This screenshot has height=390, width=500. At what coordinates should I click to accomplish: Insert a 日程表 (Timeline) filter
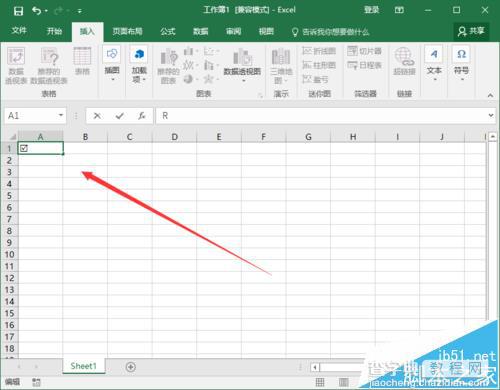point(364,65)
